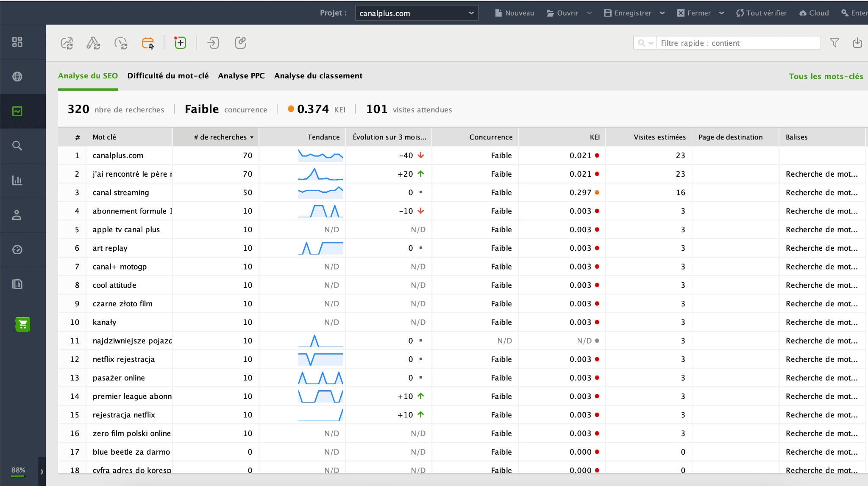Click the green cart icon to purchase

pos(22,324)
